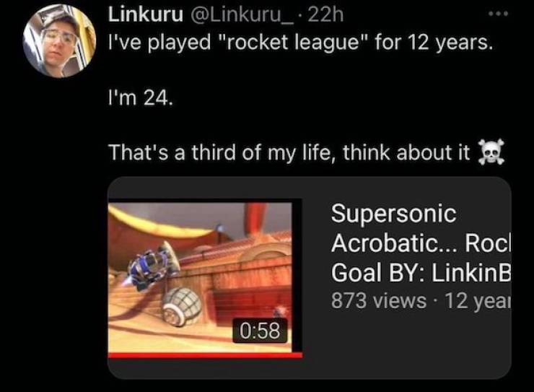Viewport: 534px width, 392px height.
Task: Click the "12 year" upload age text
Action: tap(478, 301)
